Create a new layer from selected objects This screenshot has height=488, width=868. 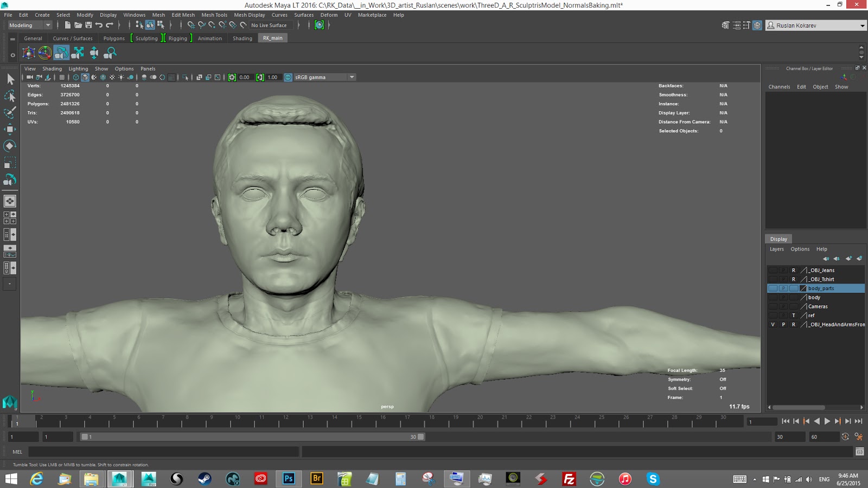pos(859,259)
